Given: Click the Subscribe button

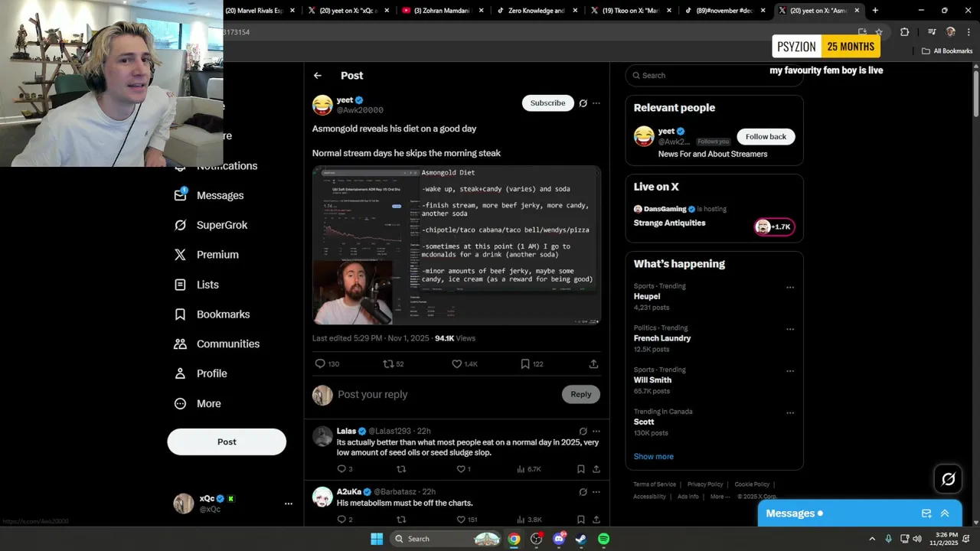Looking at the screenshot, I should tap(548, 103).
